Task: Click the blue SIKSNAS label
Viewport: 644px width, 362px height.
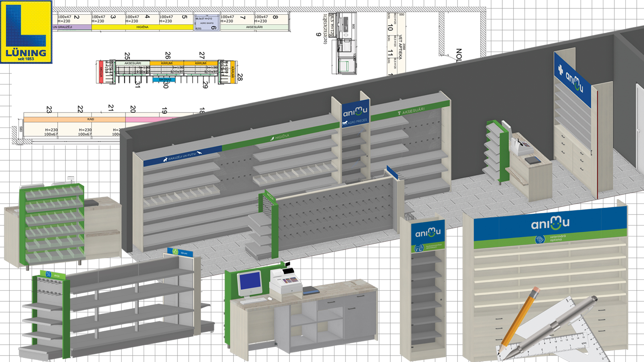Action: click(165, 80)
